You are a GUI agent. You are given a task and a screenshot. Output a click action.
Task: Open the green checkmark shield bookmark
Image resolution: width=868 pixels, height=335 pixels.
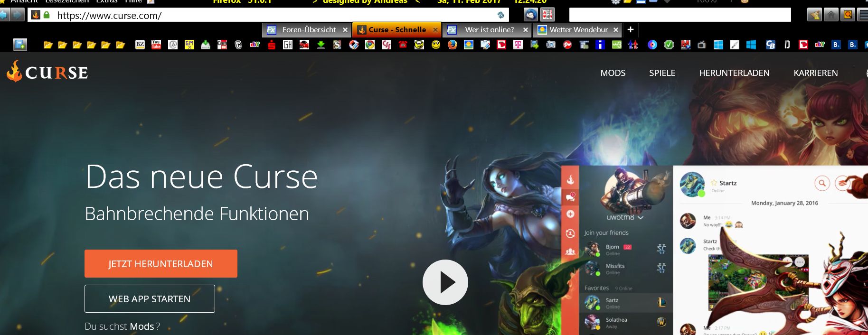pyautogui.click(x=669, y=45)
